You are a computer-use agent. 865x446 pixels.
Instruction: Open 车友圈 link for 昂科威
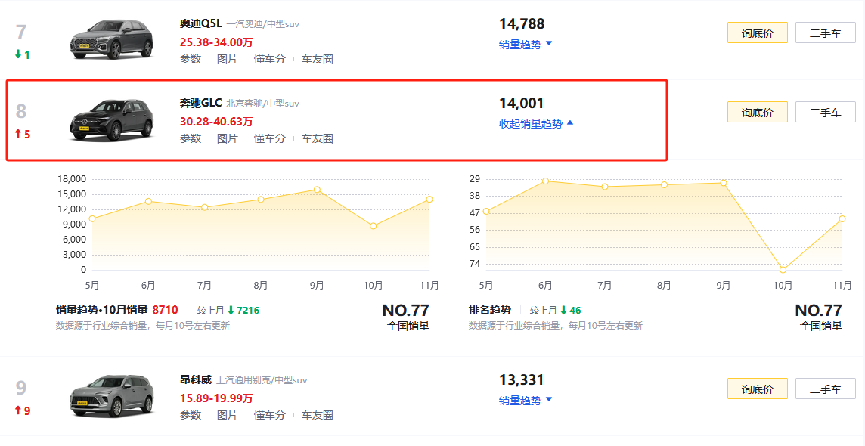(x=317, y=415)
